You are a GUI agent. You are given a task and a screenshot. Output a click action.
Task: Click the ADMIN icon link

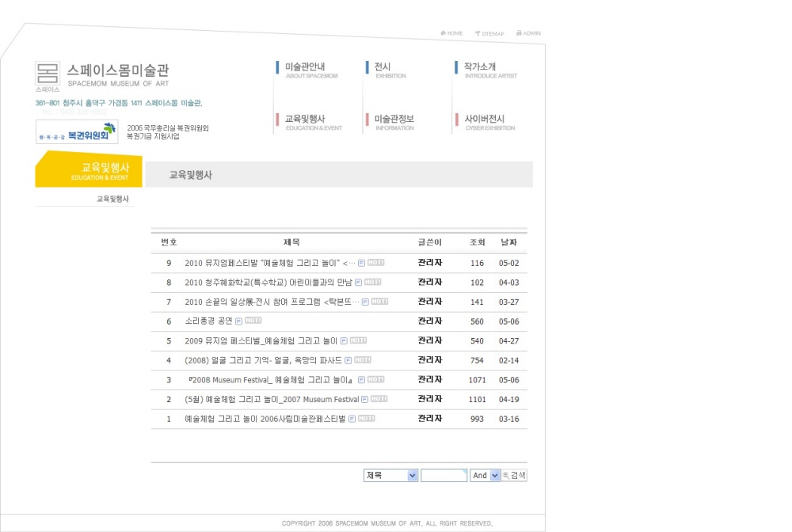point(528,33)
